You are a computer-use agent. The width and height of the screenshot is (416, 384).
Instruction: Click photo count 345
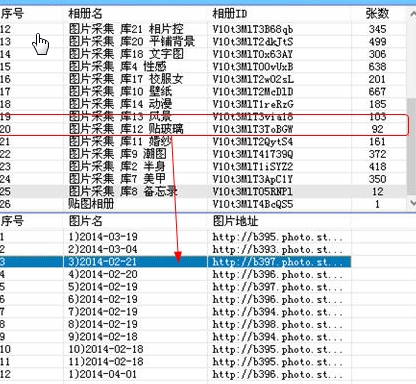pyautogui.click(x=377, y=29)
